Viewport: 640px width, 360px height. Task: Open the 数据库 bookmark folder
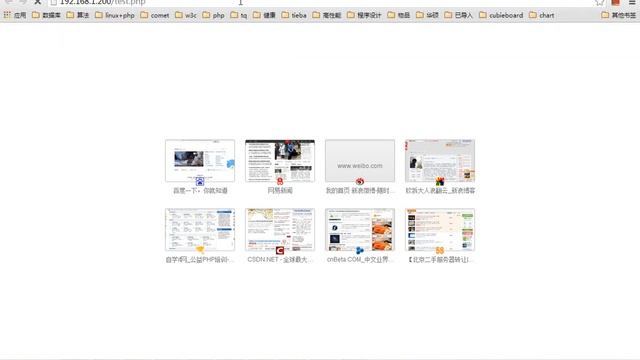point(46,15)
